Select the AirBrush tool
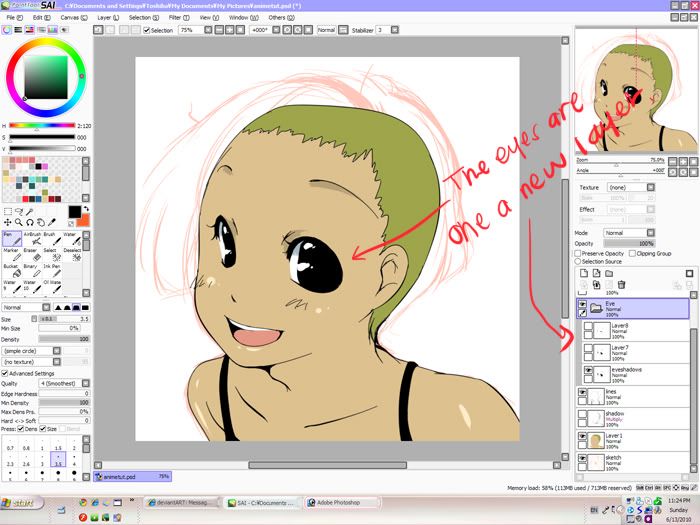This screenshot has height=525, width=700. point(32,239)
